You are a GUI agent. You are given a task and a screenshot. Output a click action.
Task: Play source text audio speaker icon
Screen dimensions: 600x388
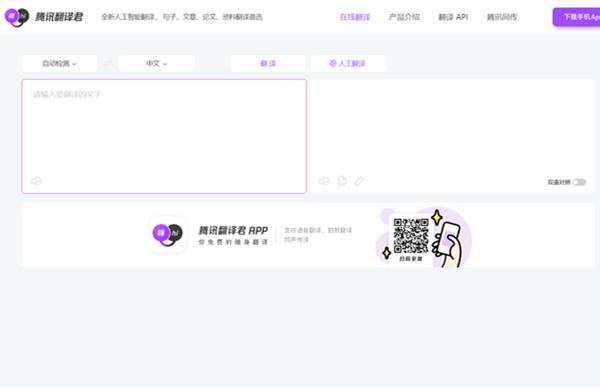36,181
